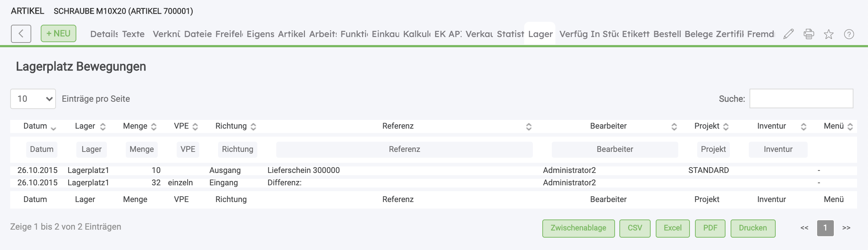Sort by Menge column
Viewport: 868px width, 250px height.
[x=154, y=126]
